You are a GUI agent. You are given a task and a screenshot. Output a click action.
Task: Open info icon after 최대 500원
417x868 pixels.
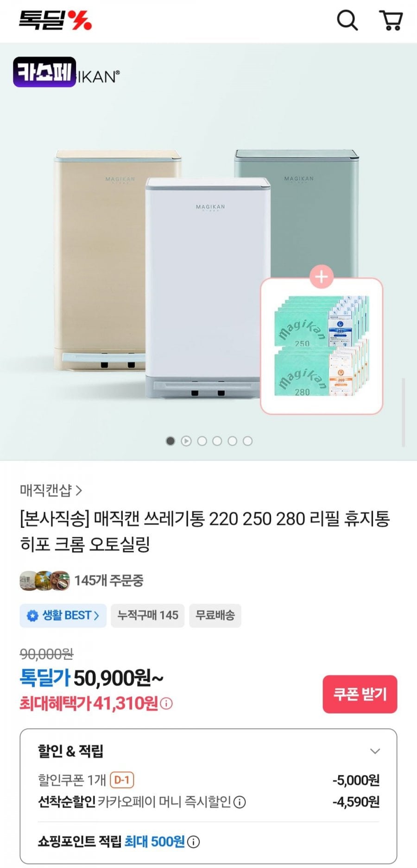click(x=194, y=842)
